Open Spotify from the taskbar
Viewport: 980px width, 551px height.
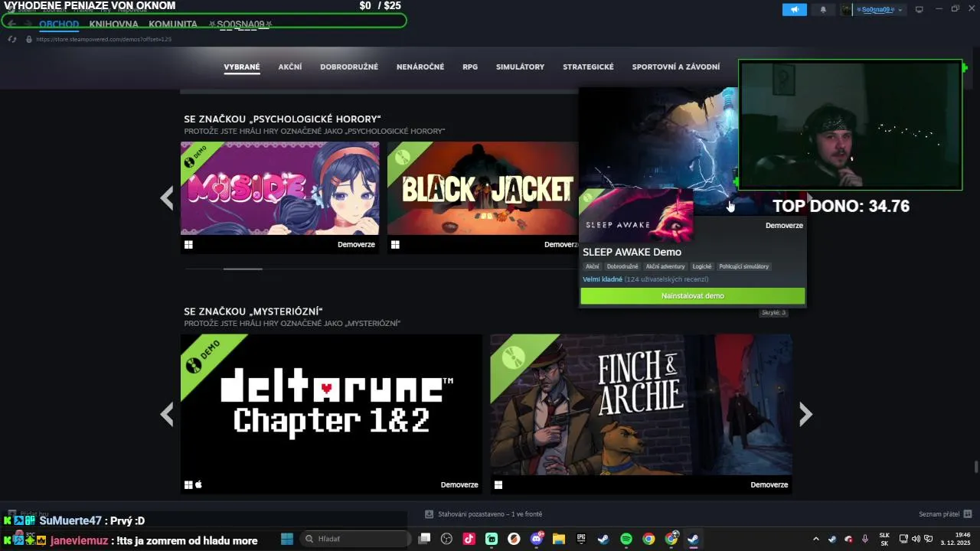point(626,539)
